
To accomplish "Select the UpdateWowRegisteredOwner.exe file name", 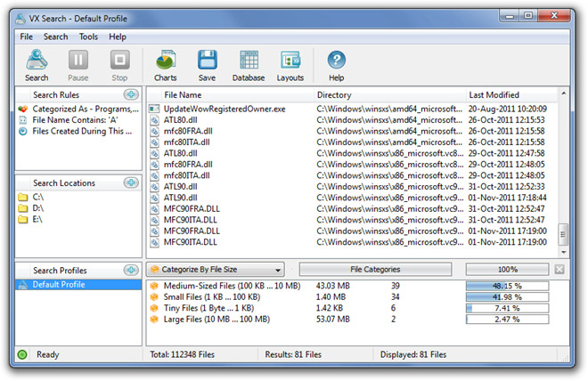I will coord(225,109).
